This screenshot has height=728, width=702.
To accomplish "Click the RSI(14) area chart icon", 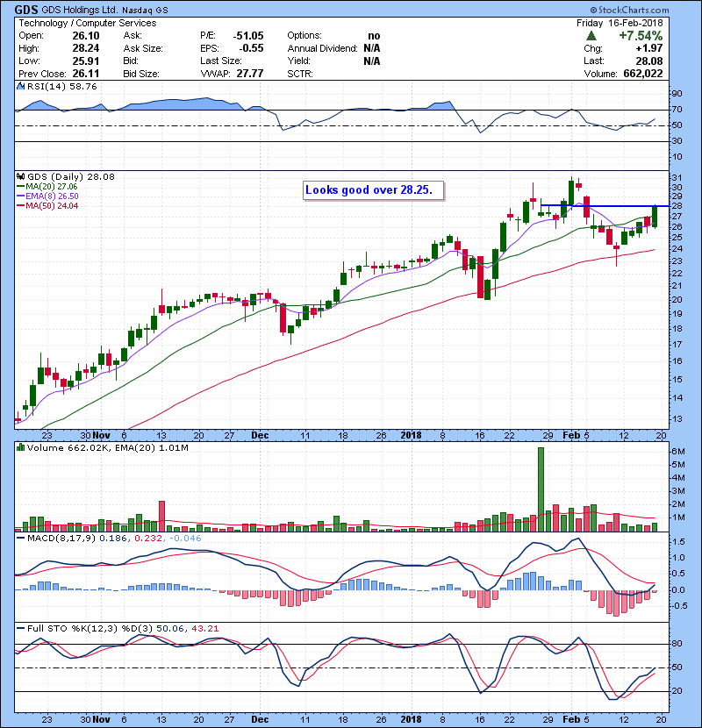I will click(x=20, y=86).
